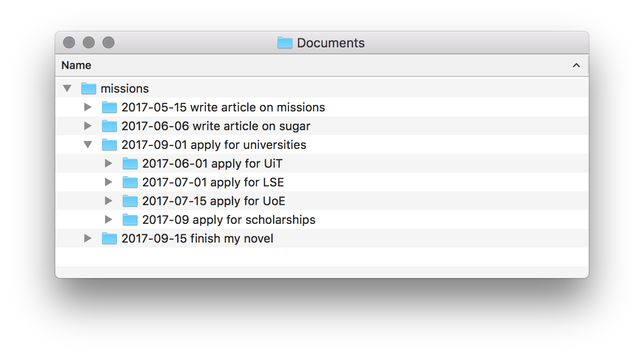644x357 pixels.
Task: Expand the apply for UiT folder
Action: point(109,164)
